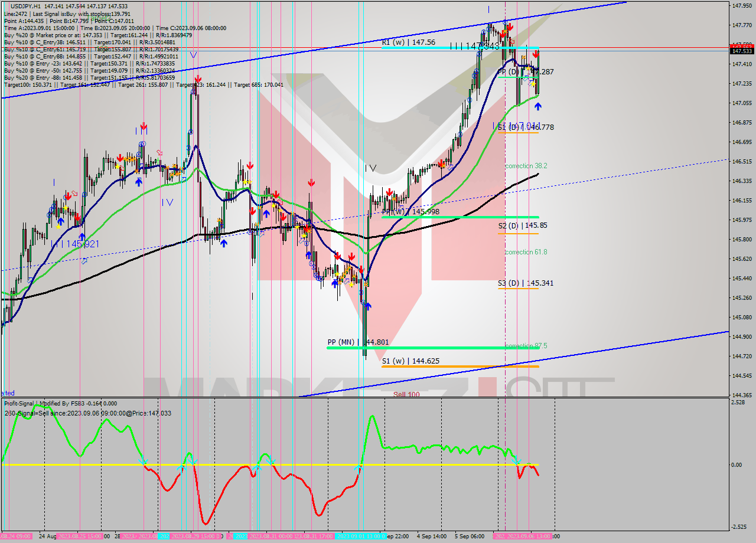Click the blue up arrow beside 144.9 low
The width and height of the screenshot is (756, 543).
368,306
